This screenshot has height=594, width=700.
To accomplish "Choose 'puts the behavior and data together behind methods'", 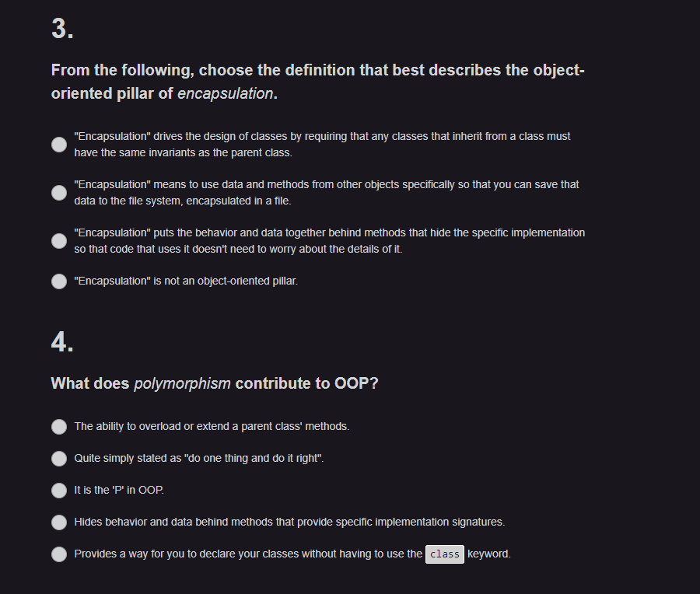I will click(58, 240).
